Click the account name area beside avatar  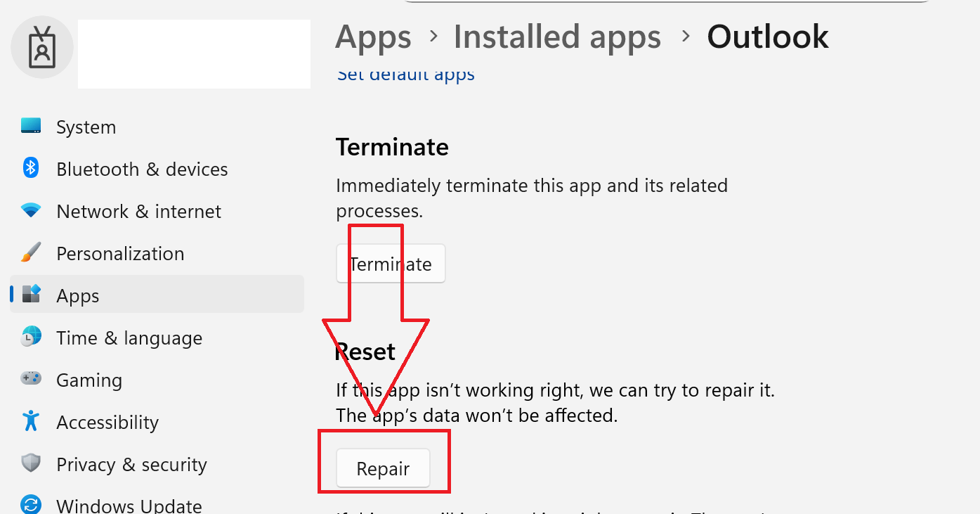click(x=193, y=53)
